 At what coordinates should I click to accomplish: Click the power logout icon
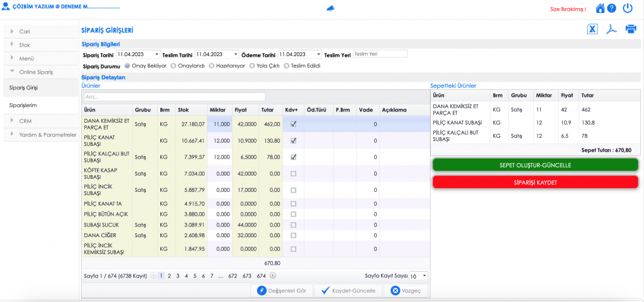click(x=628, y=9)
